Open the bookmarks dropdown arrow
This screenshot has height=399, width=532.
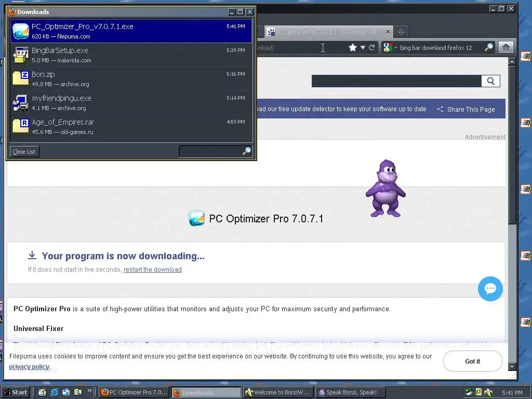point(363,47)
